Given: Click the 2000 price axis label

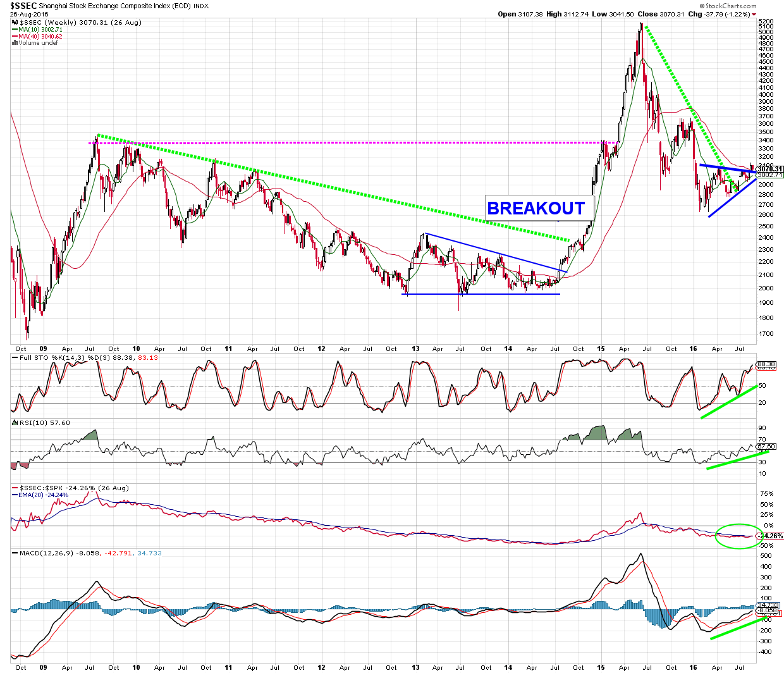Looking at the screenshot, I should click(765, 288).
